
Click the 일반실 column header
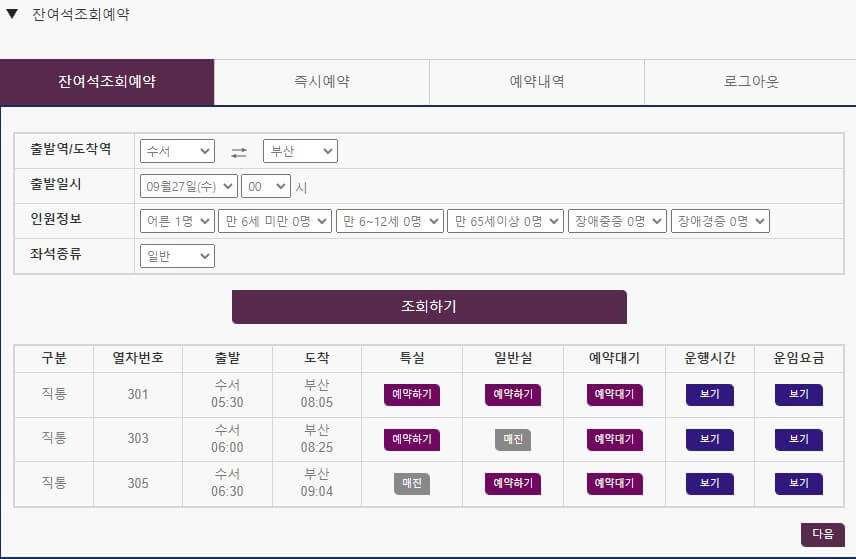pyautogui.click(x=513, y=358)
